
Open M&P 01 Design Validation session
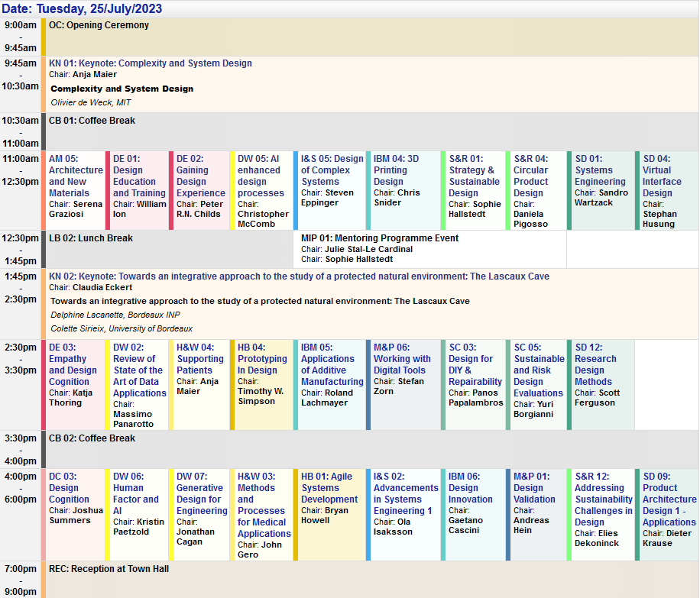click(x=534, y=488)
